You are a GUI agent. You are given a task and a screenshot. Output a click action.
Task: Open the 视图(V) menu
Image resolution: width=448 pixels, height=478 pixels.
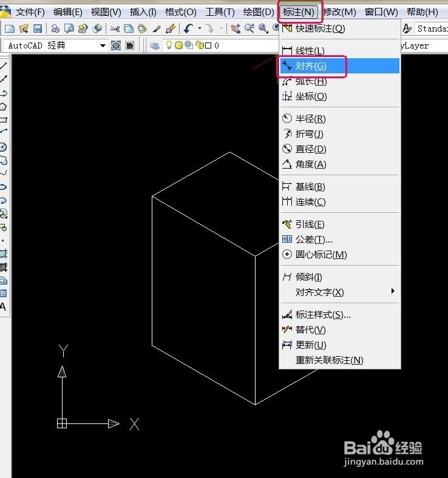pyautogui.click(x=106, y=12)
